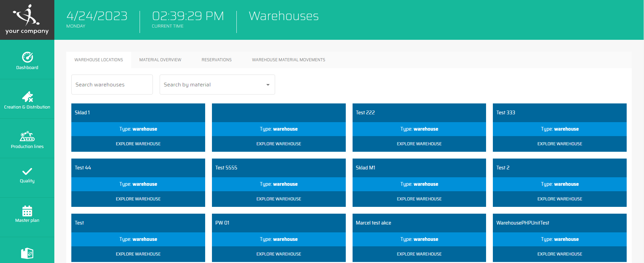Select the Warehouse Material Movements tab
Viewport: 644px width, 263px height.
[x=288, y=60]
